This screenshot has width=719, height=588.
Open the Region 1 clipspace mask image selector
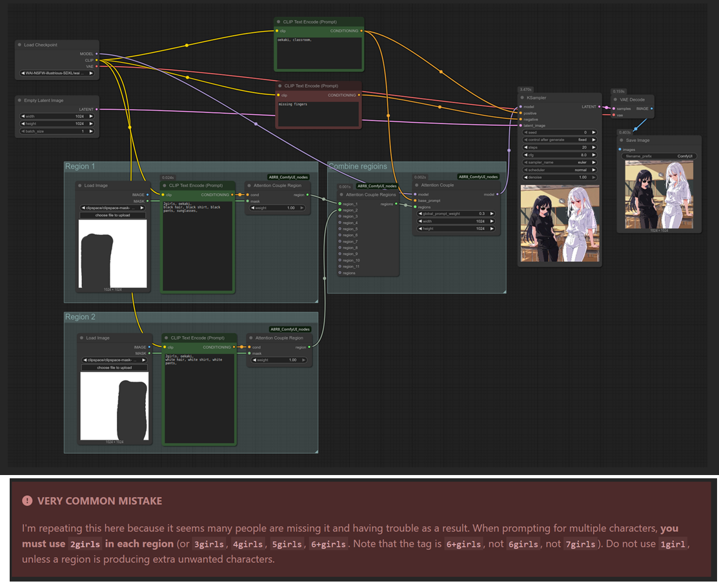click(x=113, y=208)
